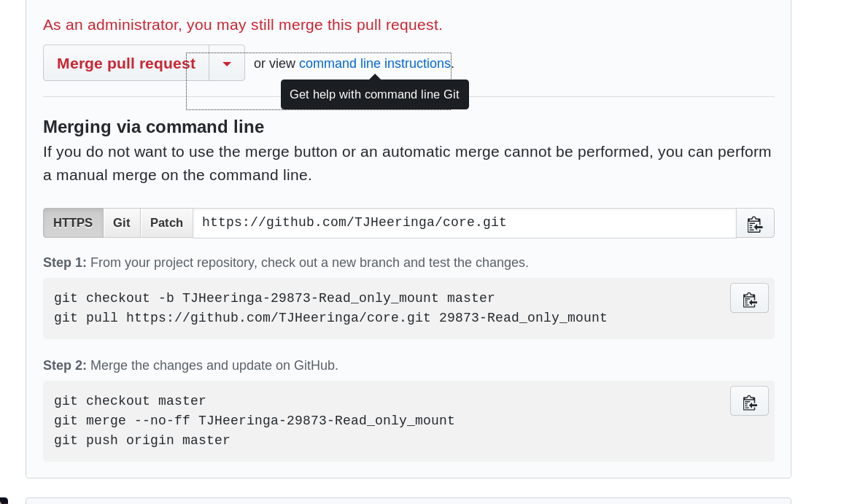
Task: Select the HTTPS protocol tab
Action: point(73,223)
